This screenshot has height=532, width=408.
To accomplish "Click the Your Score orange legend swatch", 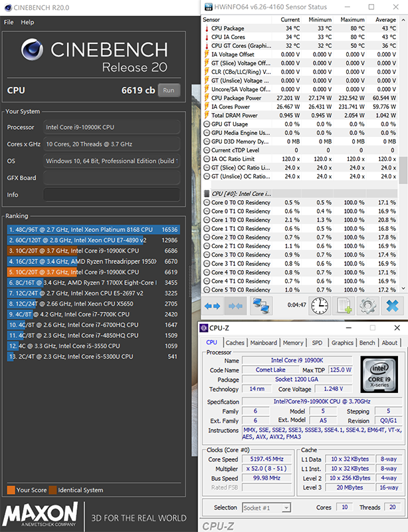I will tap(11, 490).
